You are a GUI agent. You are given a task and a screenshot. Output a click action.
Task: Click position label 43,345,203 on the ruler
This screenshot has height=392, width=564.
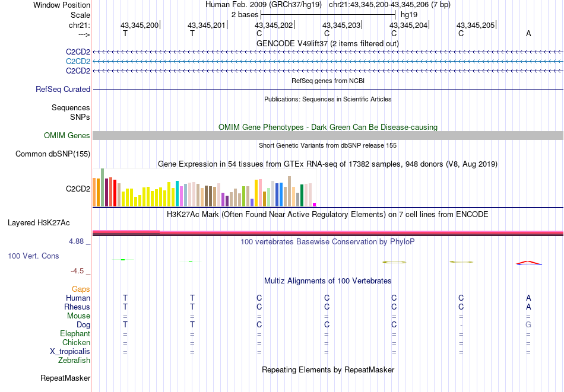[341, 25]
